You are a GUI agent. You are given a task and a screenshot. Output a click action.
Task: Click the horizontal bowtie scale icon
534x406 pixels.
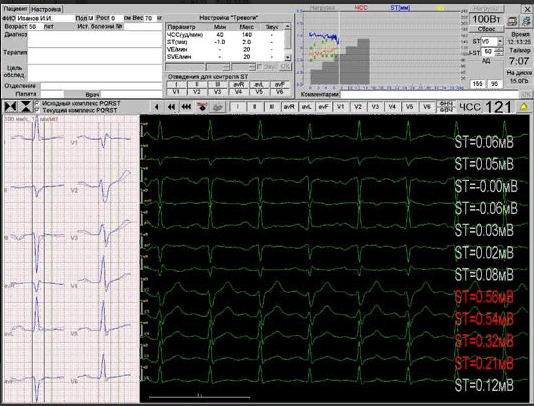coord(11,107)
